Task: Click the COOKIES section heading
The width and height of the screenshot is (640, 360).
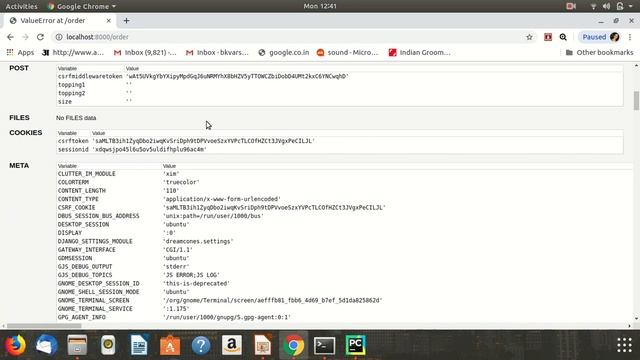Action: coord(26,133)
